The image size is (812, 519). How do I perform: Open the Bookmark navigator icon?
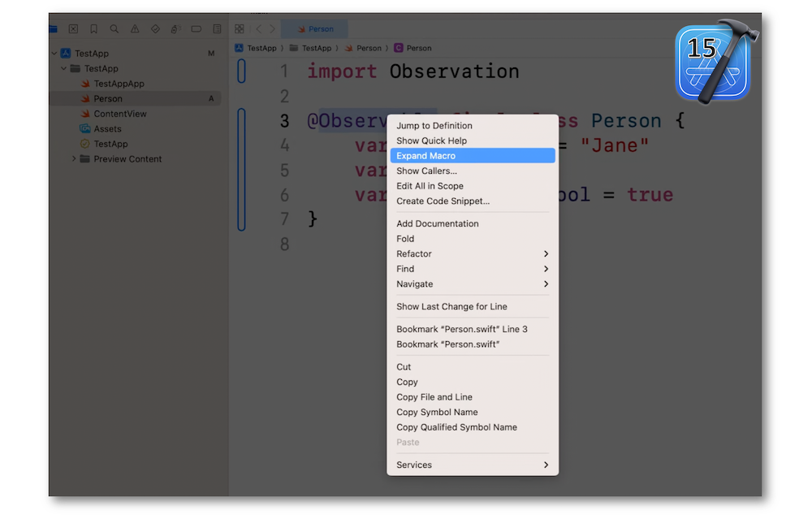[x=93, y=29]
